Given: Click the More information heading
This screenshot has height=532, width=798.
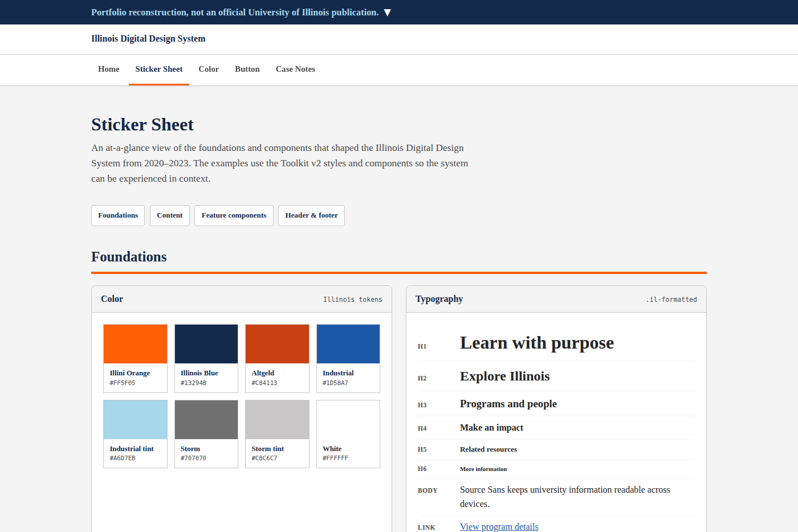Looking at the screenshot, I should [483, 469].
